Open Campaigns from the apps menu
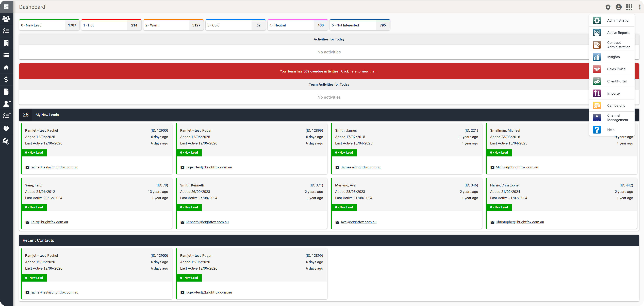This screenshot has height=306, width=644. click(x=612, y=105)
